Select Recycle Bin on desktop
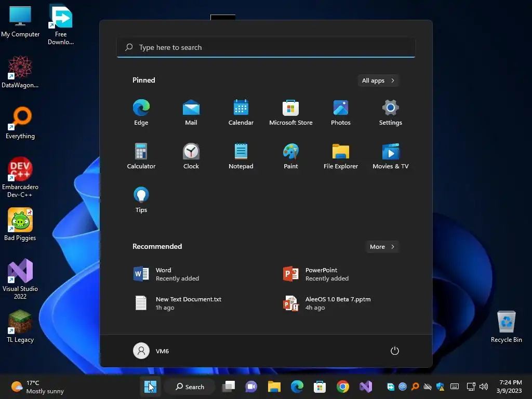The height and width of the screenshot is (399, 532). coord(506,326)
